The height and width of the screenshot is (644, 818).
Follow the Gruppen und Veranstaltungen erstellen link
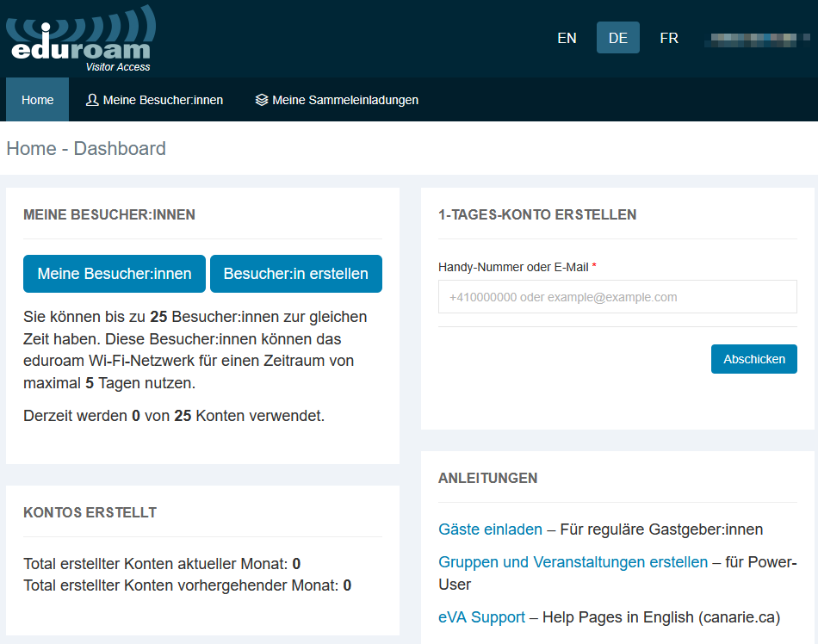[x=573, y=562]
